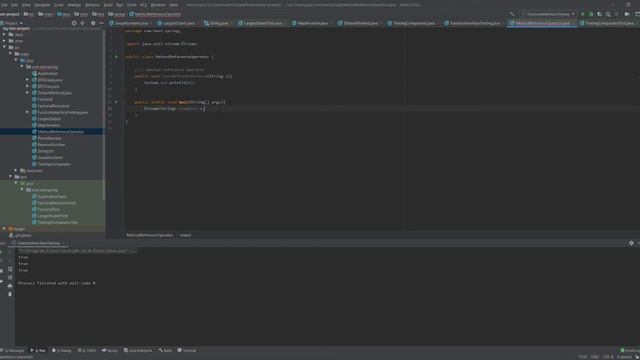
Task: Open the run configuration dropdown FunctionInterfaceTesting
Action: click(x=548, y=14)
